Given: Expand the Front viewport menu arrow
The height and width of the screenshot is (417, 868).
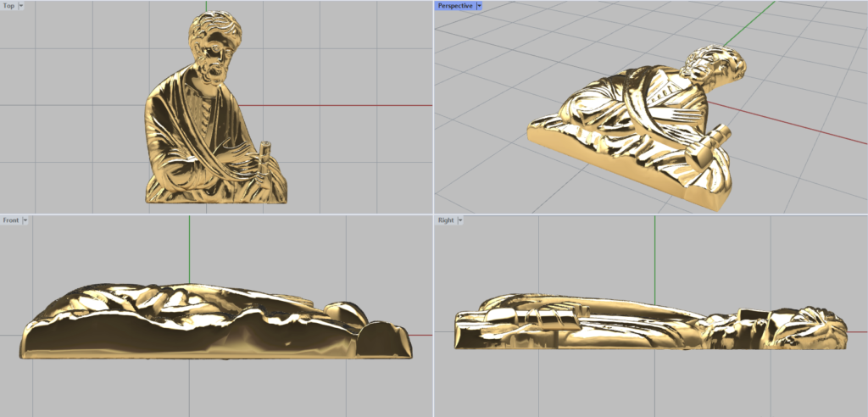Looking at the screenshot, I should [x=25, y=220].
